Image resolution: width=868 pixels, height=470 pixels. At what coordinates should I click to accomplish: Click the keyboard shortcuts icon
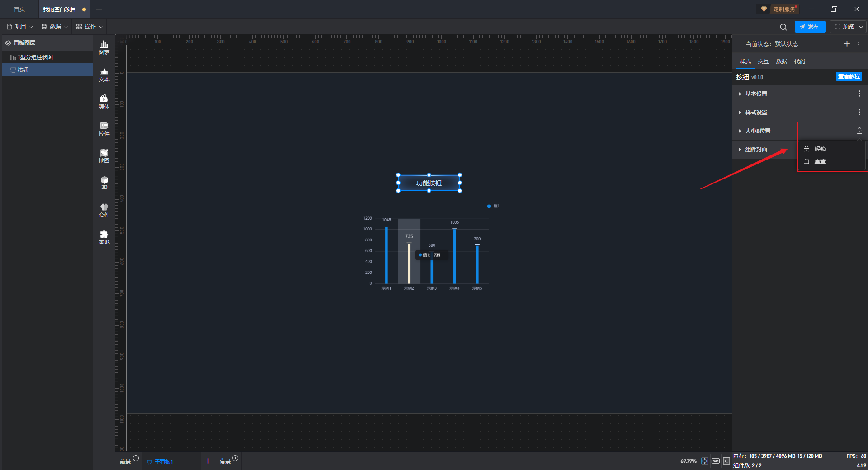click(716, 461)
